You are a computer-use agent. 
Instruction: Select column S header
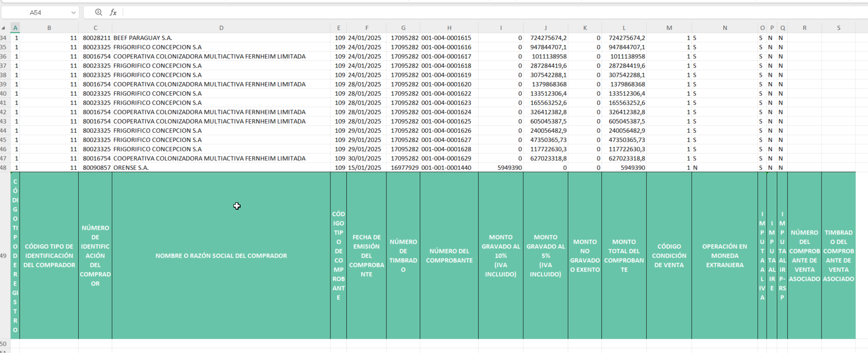839,28
